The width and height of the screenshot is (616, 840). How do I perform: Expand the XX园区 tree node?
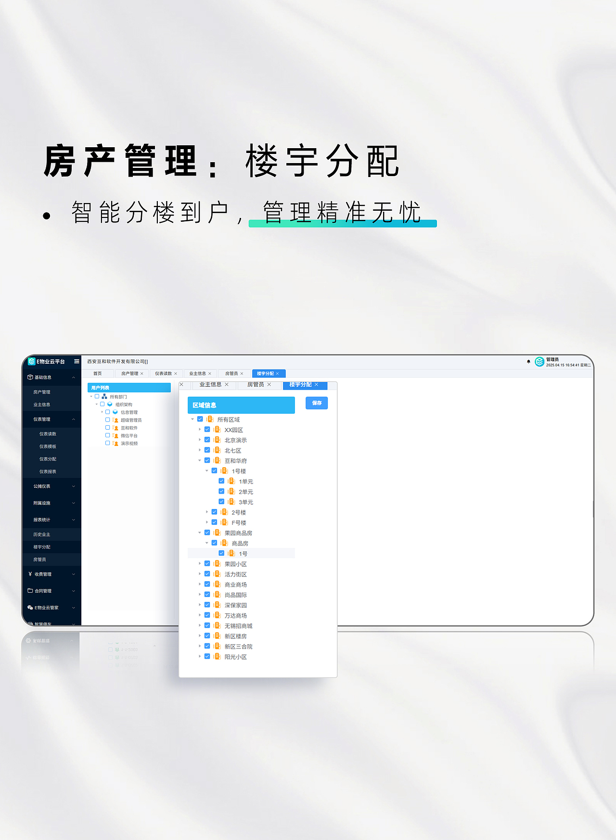pos(200,430)
